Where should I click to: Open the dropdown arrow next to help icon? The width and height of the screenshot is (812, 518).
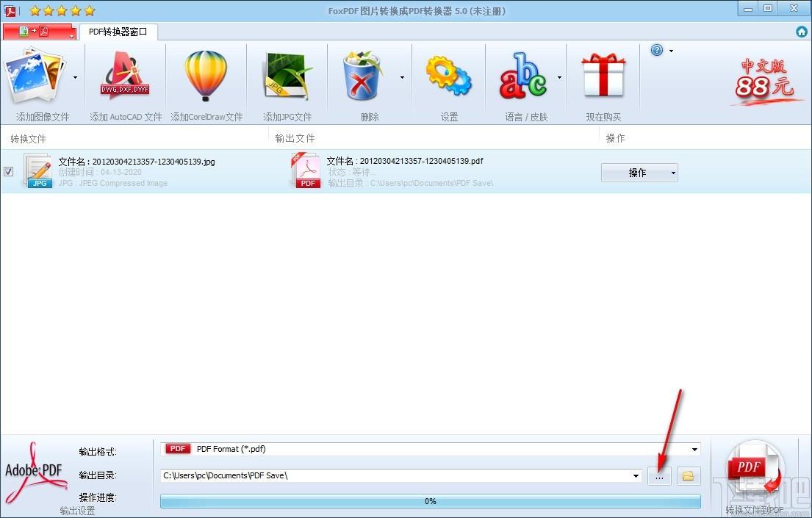click(x=671, y=51)
